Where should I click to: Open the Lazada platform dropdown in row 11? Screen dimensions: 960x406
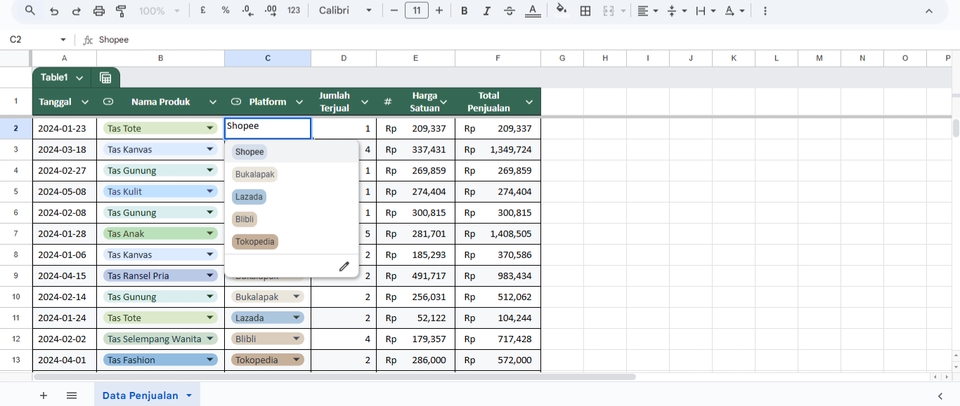point(297,318)
